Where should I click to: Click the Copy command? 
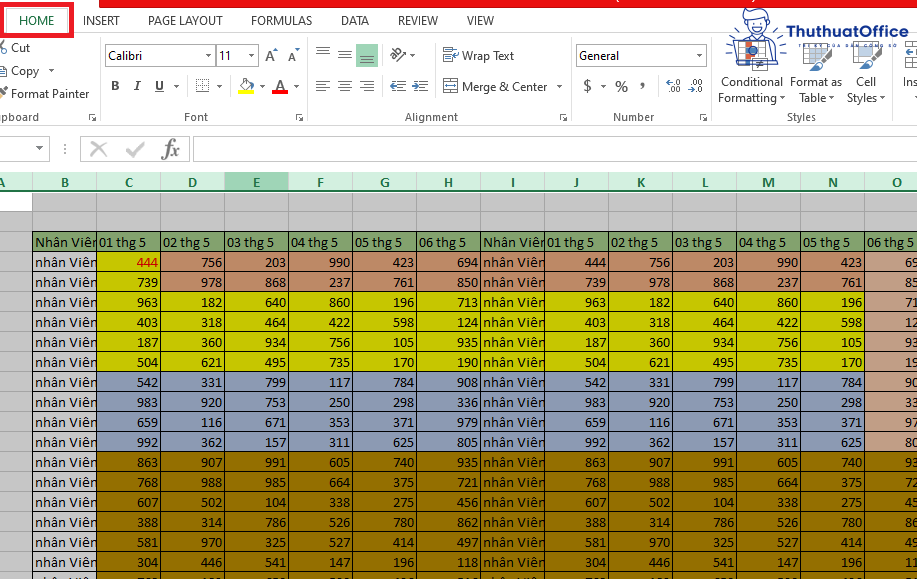27,70
